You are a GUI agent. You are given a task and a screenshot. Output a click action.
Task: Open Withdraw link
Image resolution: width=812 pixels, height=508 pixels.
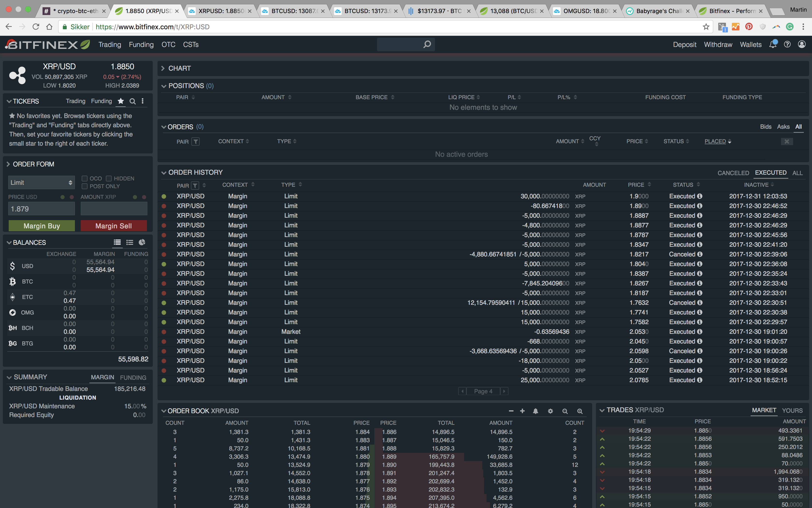click(718, 44)
